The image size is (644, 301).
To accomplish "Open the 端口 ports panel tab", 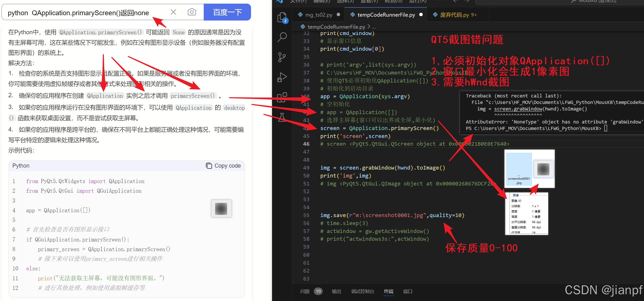I will [407, 291].
